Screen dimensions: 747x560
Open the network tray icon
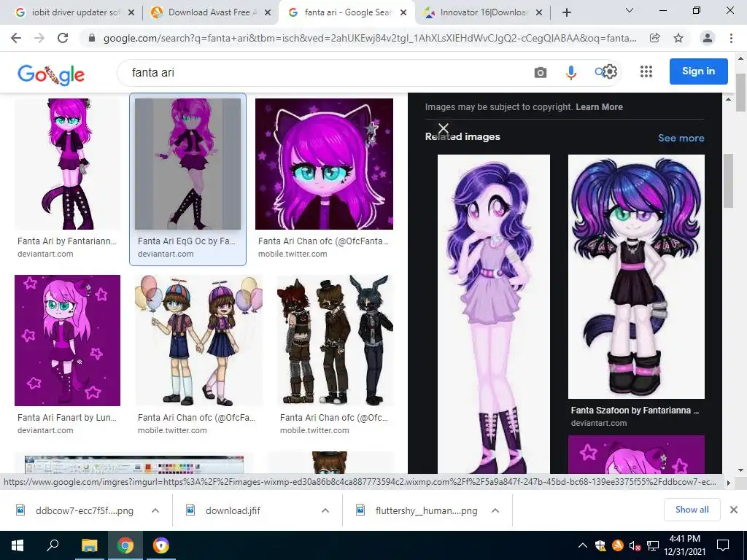[653, 545]
